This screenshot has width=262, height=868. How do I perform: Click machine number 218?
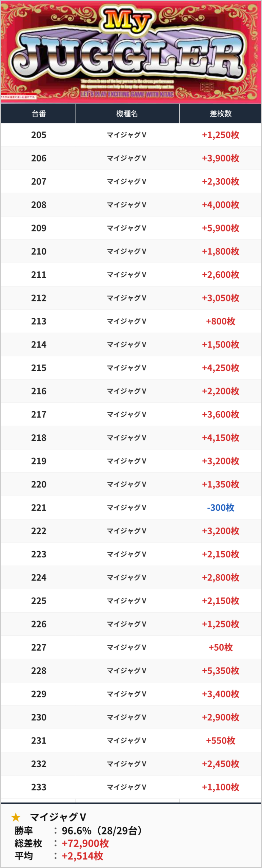click(x=39, y=438)
